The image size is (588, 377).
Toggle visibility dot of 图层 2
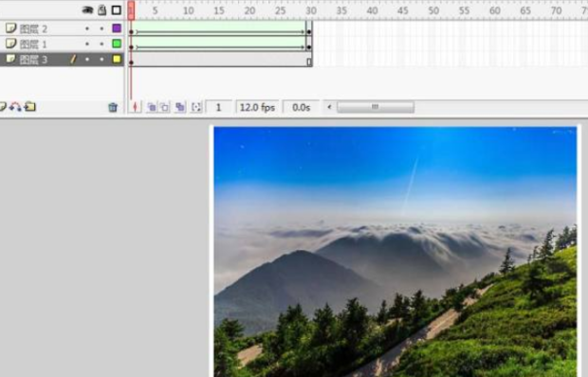pos(87,28)
